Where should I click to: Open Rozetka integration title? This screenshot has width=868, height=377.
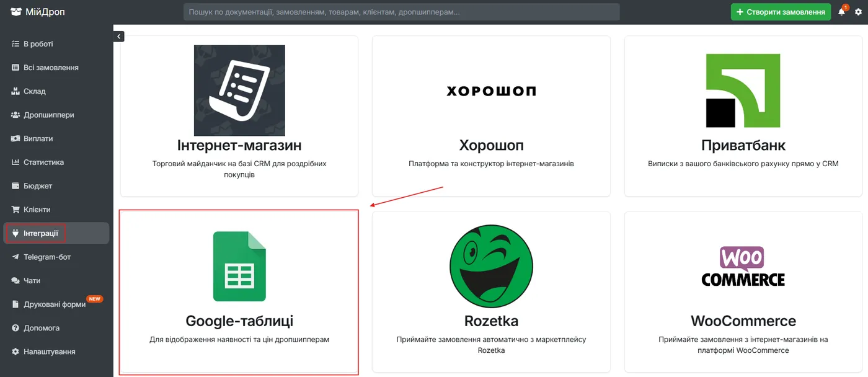tap(491, 321)
